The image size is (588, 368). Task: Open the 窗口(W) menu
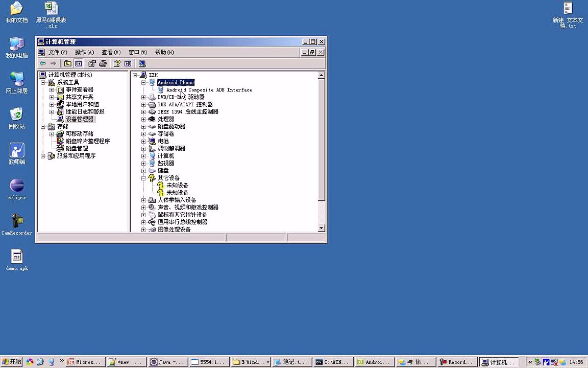point(138,52)
